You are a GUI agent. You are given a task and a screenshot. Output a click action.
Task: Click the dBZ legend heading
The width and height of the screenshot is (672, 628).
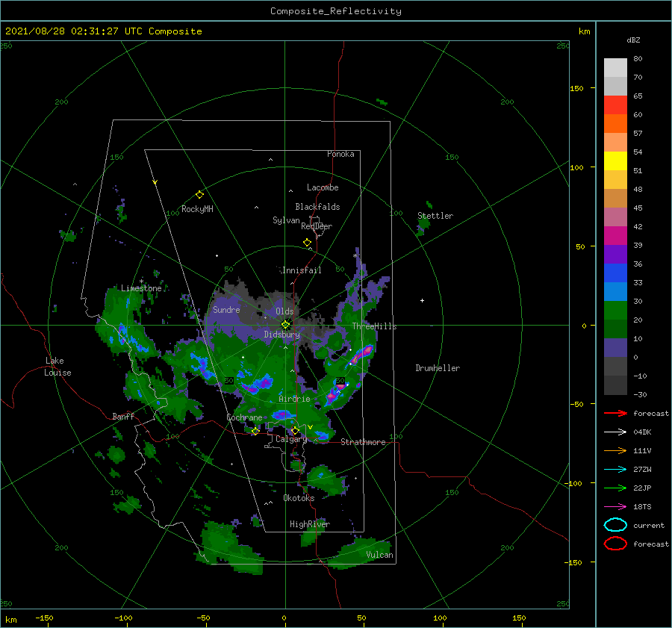[x=633, y=40]
